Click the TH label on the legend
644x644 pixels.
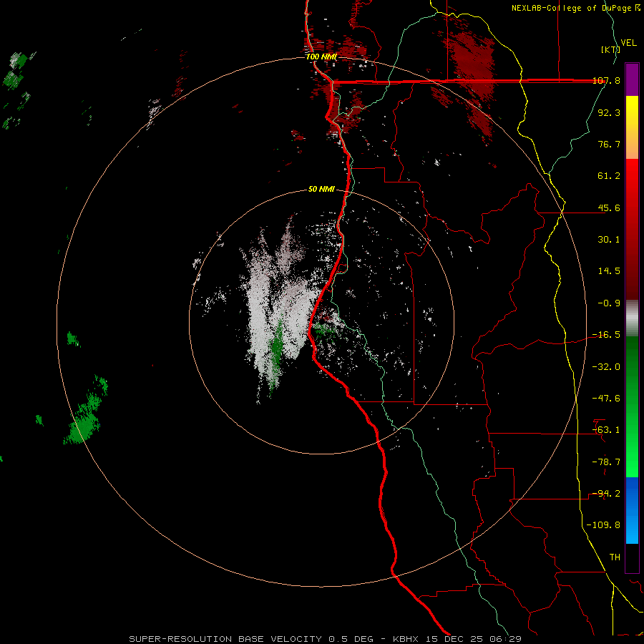coord(615,557)
